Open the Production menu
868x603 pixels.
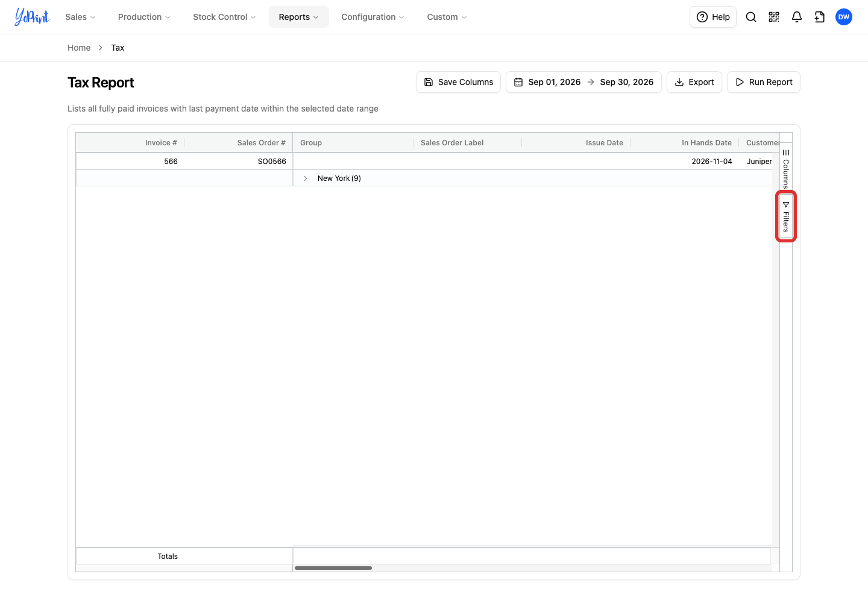click(x=144, y=17)
